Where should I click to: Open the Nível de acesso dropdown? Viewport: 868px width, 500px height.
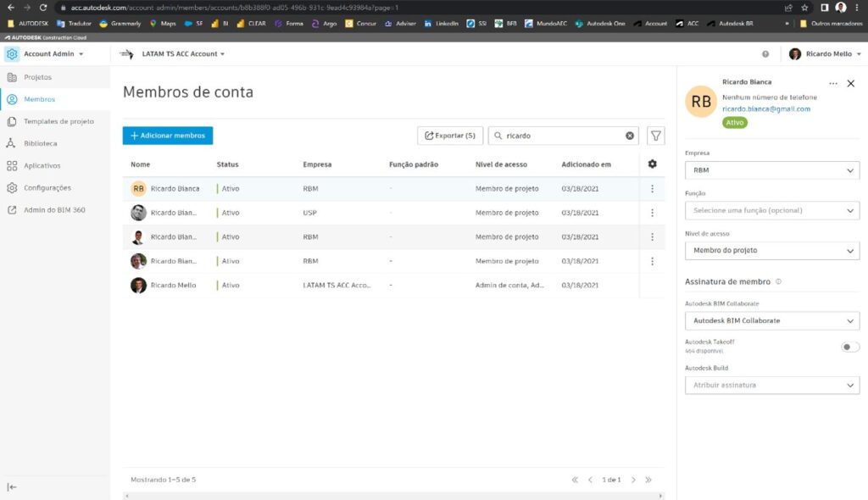tap(772, 250)
